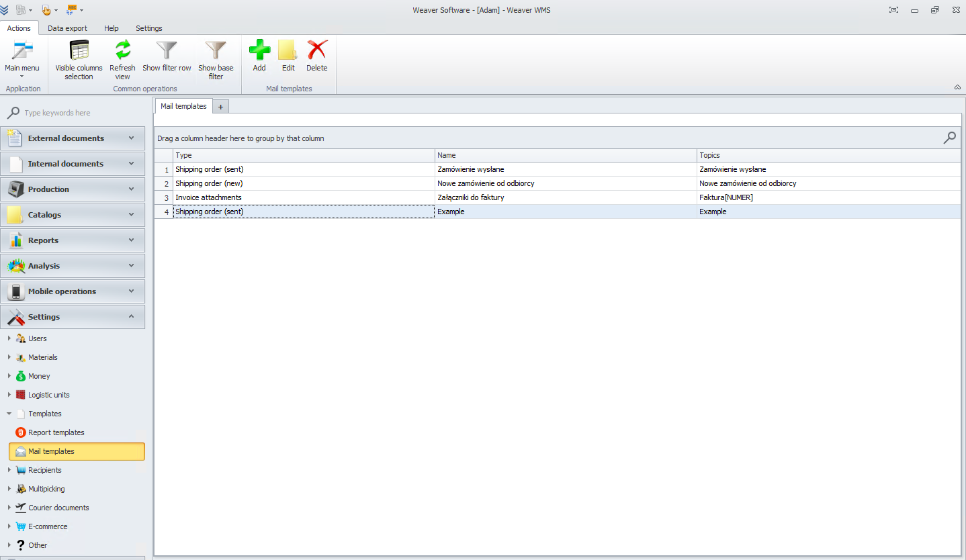Click the Multipicking forklift icon

point(21,489)
